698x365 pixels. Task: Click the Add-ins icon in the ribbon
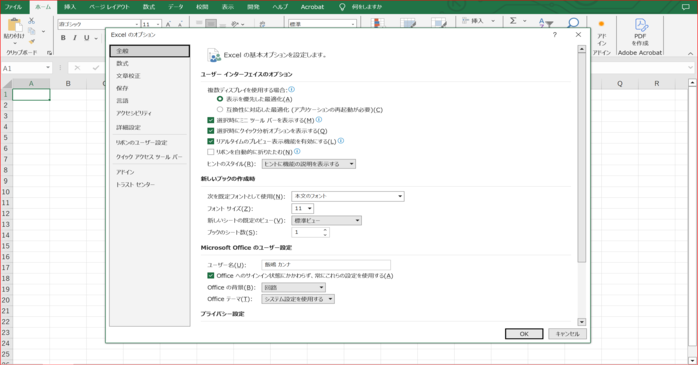point(601,24)
